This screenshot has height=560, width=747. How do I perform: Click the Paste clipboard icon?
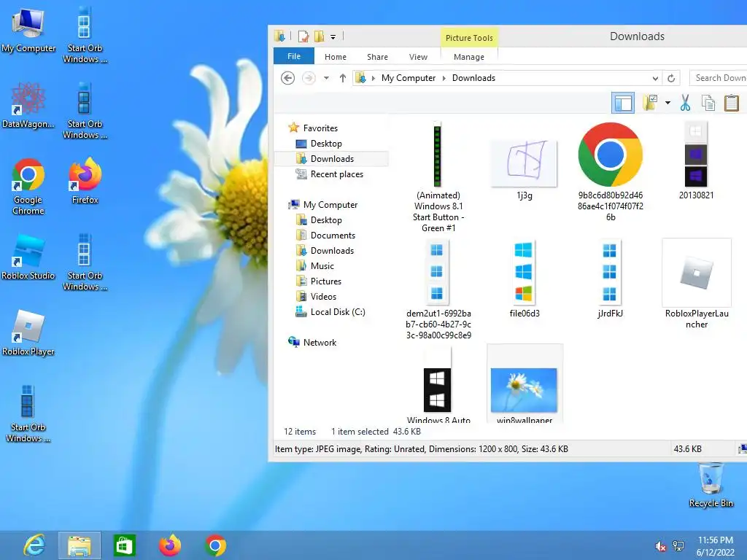[x=731, y=102]
